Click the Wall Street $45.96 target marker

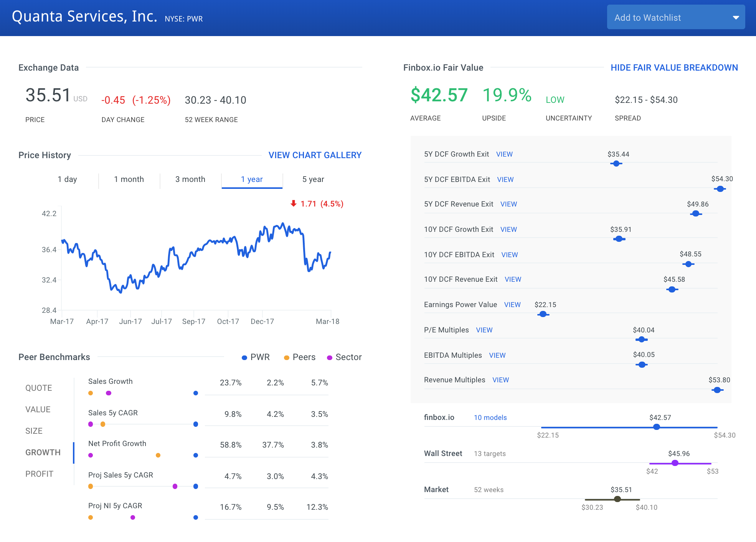click(x=675, y=463)
